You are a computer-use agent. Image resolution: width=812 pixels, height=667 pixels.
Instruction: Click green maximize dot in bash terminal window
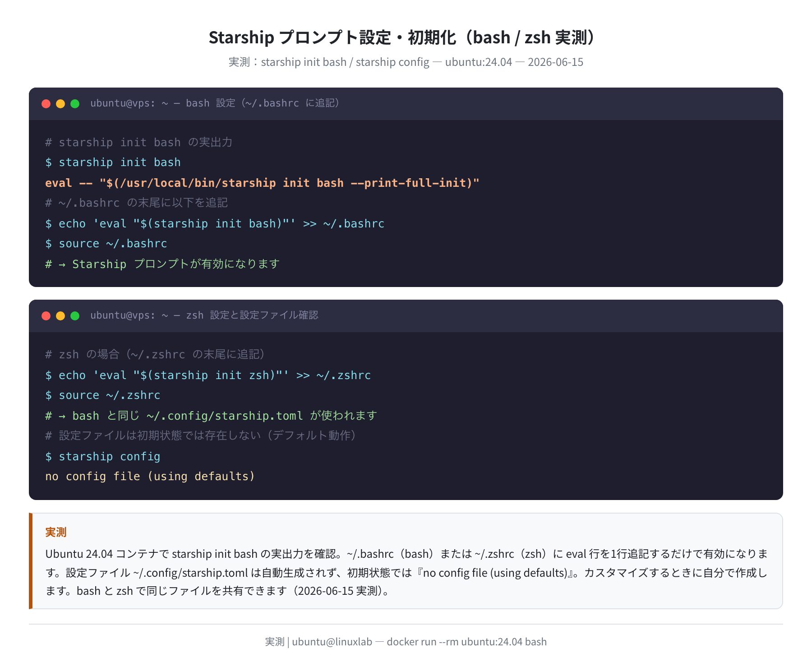[75, 104]
